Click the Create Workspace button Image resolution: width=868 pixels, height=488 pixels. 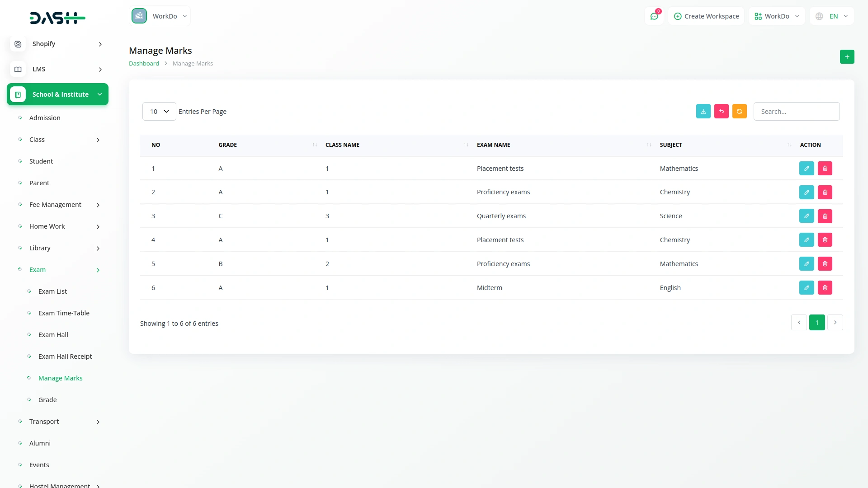[706, 16]
